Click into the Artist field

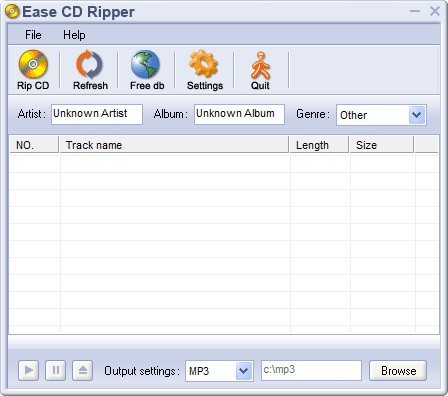[97, 114]
